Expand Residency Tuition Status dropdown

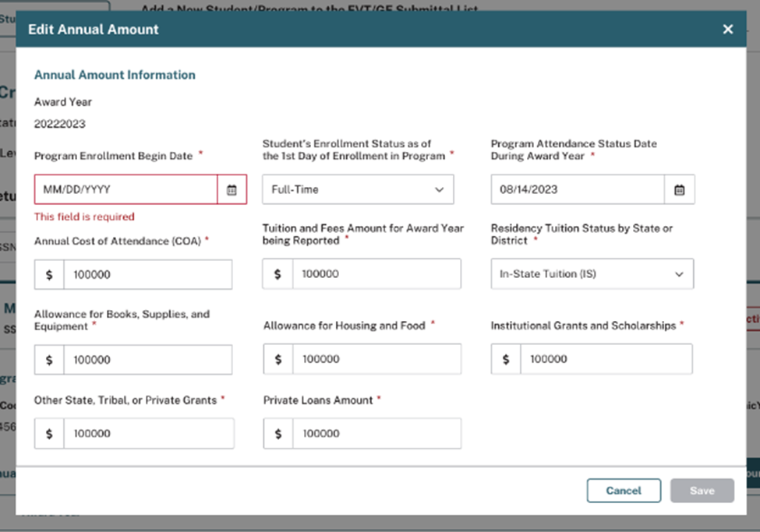click(592, 274)
